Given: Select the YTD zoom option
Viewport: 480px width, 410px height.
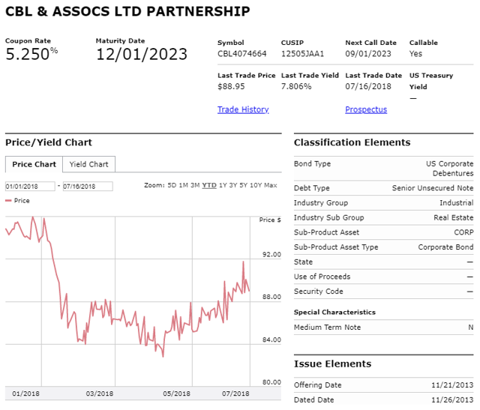Looking at the screenshot, I should click(x=209, y=185).
